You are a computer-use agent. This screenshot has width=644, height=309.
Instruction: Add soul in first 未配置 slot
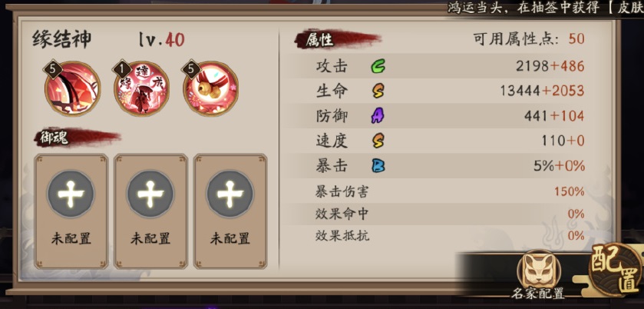coord(71,211)
